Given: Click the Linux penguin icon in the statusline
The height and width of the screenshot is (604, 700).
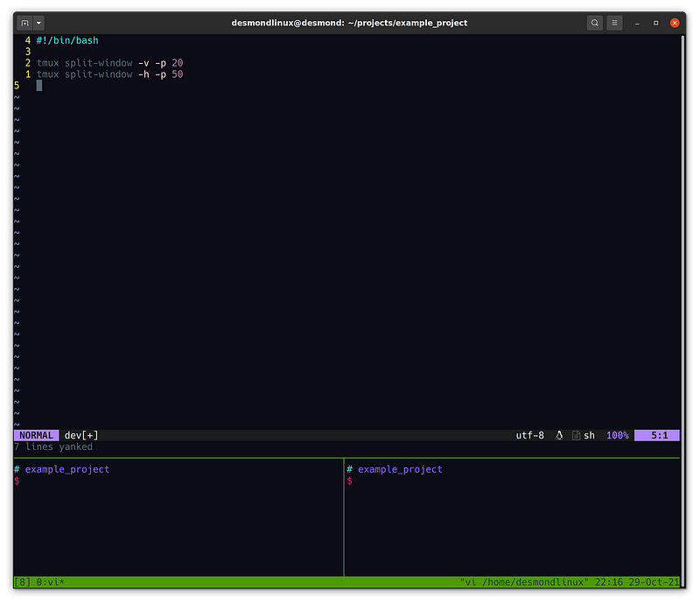Looking at the screenshot, I should coord(558,435).
